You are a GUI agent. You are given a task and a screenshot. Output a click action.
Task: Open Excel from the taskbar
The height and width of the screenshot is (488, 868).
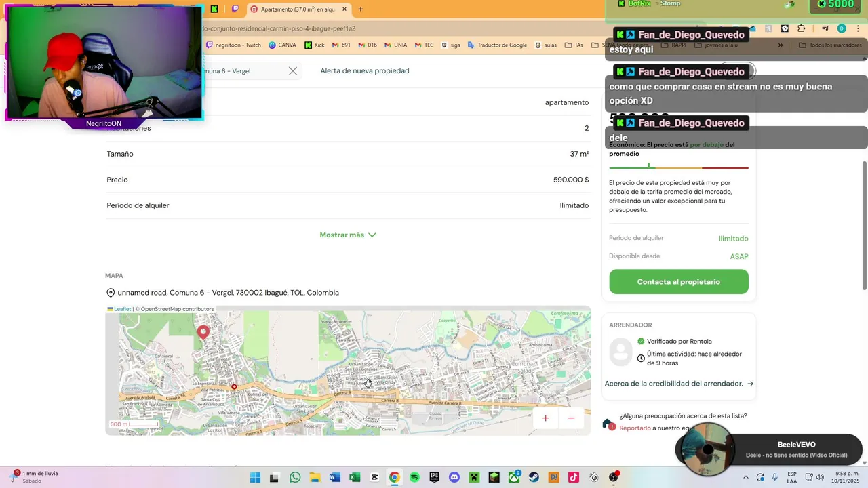click(355, 477)
